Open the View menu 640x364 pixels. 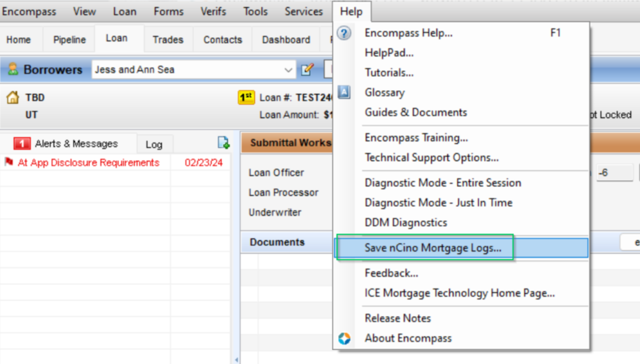[84, 11]
